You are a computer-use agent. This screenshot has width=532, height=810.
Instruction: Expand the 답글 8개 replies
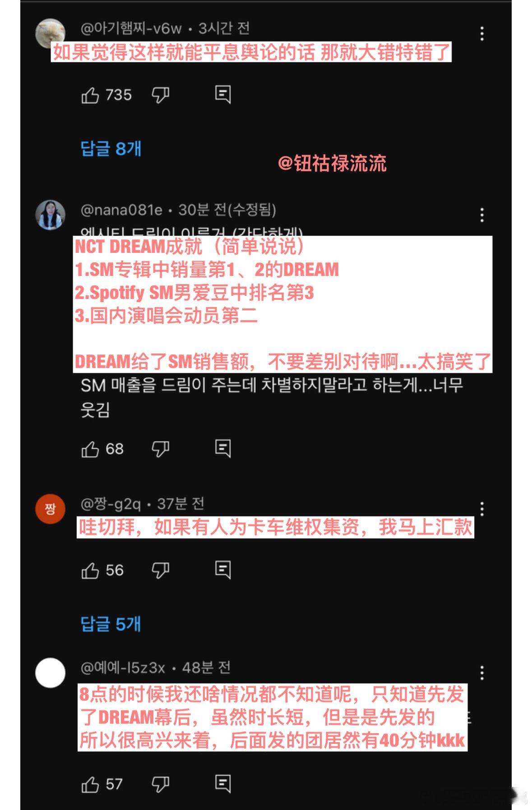[x=111, y=149]
